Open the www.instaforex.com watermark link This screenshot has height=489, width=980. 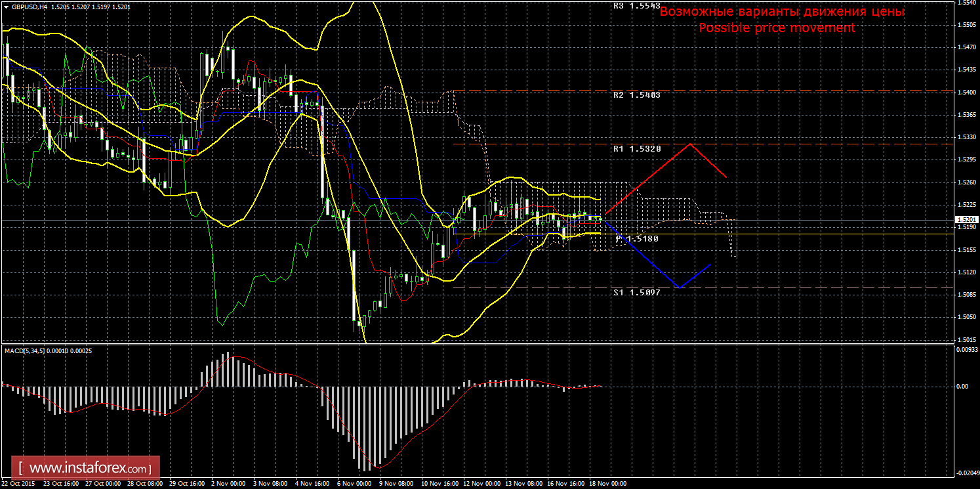click(90, 469)
